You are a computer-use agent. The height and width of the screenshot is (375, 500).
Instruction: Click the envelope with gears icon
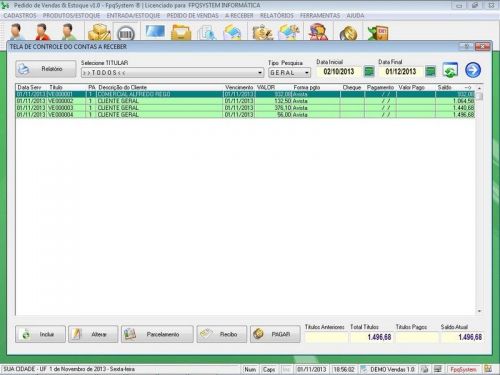click(x=288, y=32)
